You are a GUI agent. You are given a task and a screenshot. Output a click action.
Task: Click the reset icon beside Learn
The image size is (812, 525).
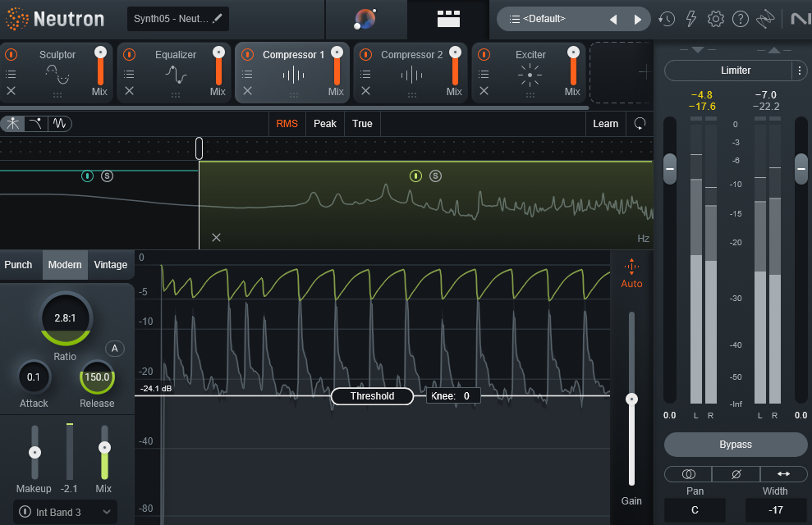(640, 124)
